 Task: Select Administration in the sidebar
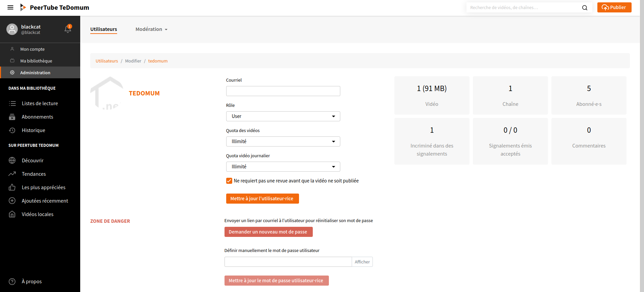[x=35, y=73]
